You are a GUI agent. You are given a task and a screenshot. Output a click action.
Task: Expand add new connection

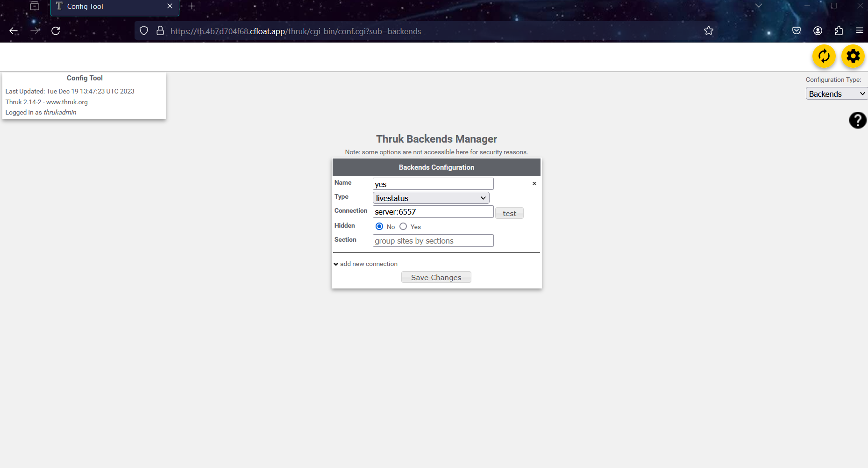point(365,264)
